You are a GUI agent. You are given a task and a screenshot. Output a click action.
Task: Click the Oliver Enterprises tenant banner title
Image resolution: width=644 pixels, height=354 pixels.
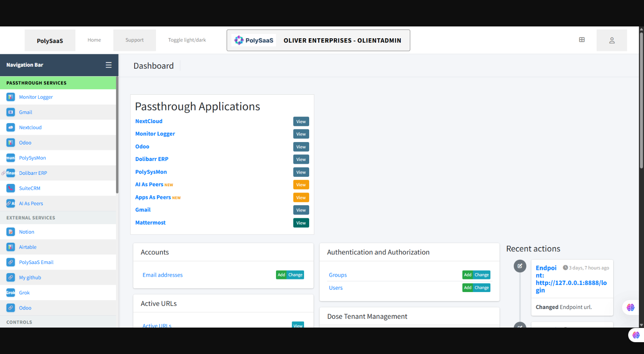pyautogui.click(x=342, y=40)
